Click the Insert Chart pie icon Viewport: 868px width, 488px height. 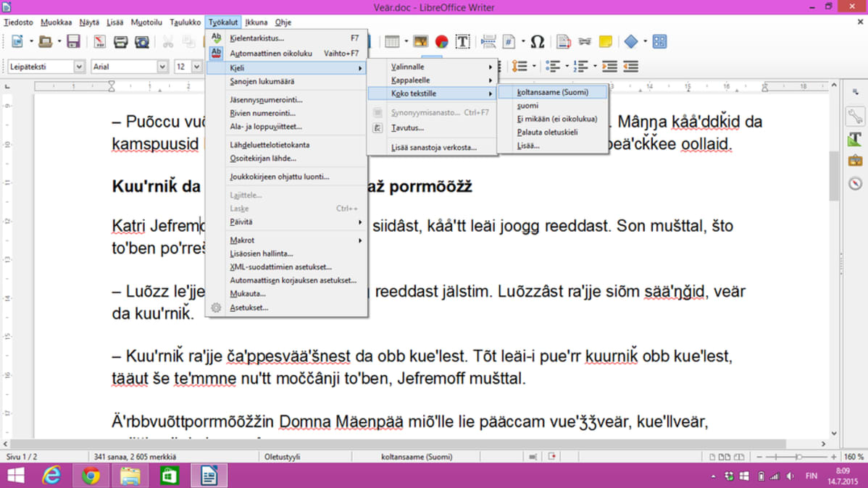tap(441, 41)
